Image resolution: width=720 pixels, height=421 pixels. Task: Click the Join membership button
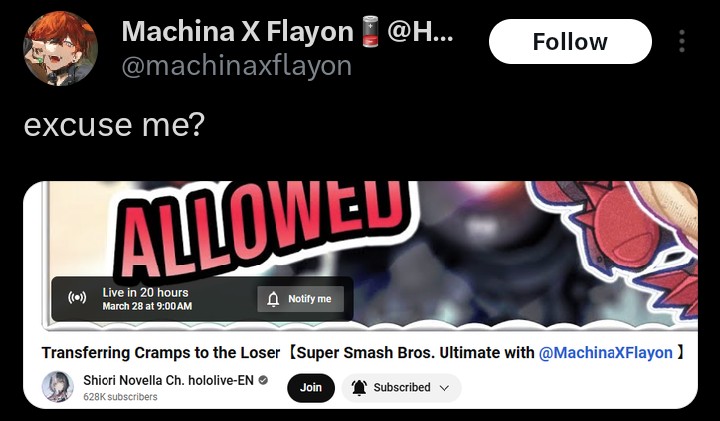pos(311,387)
